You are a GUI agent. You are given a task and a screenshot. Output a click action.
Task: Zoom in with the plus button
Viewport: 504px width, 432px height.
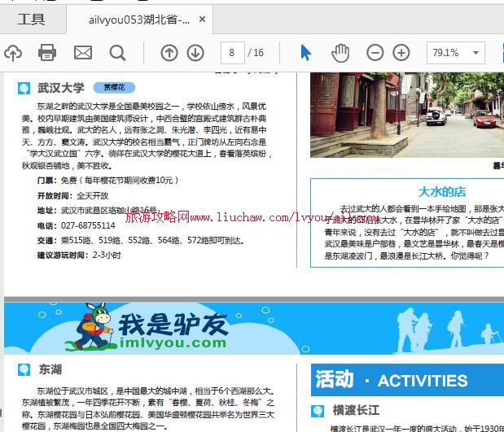coord(401,53)
